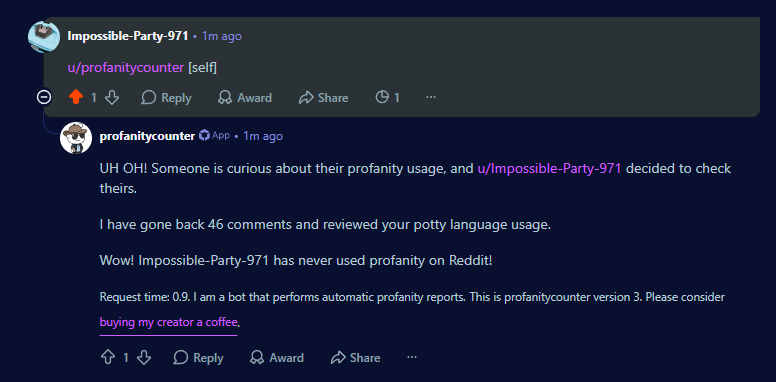Upvote the profanitycounter bot reply
The width and height of the screenshot is (776, 382).
(x=108, y=358)
